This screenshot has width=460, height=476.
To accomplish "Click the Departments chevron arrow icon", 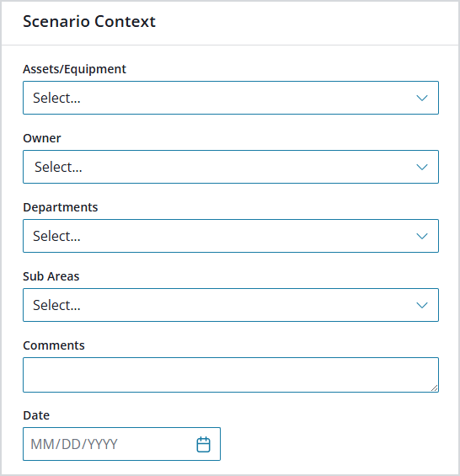I will coord(422,236).
